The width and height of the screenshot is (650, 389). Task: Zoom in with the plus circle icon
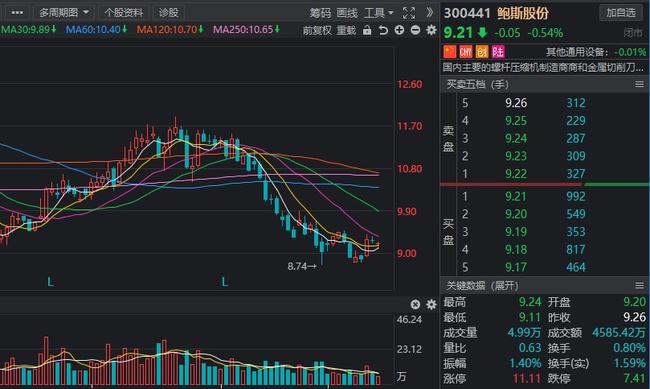click(x=399, y=30)
